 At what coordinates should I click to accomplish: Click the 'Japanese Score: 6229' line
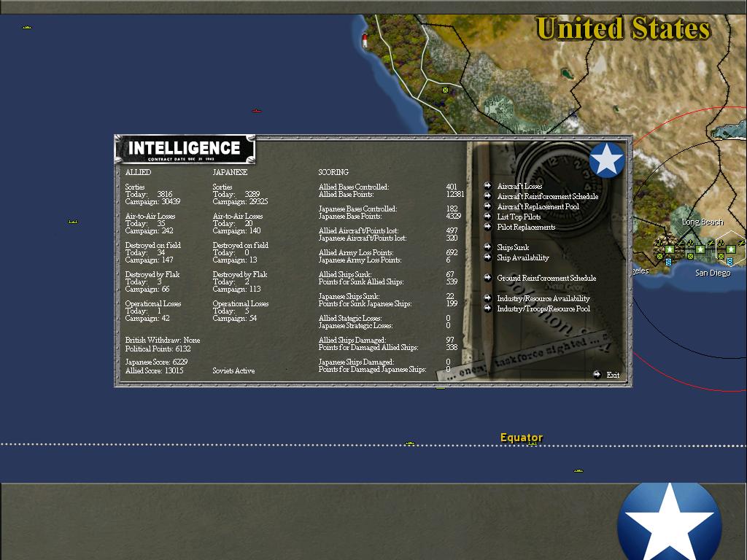[156, 362]
